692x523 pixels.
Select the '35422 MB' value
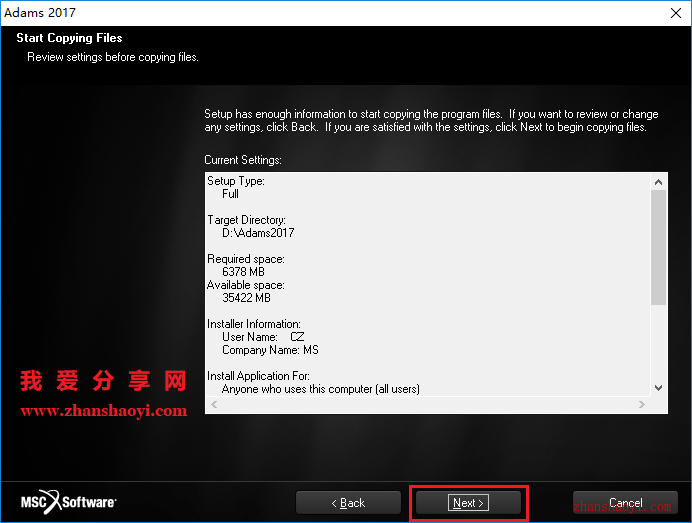click(x=246, y=297)
